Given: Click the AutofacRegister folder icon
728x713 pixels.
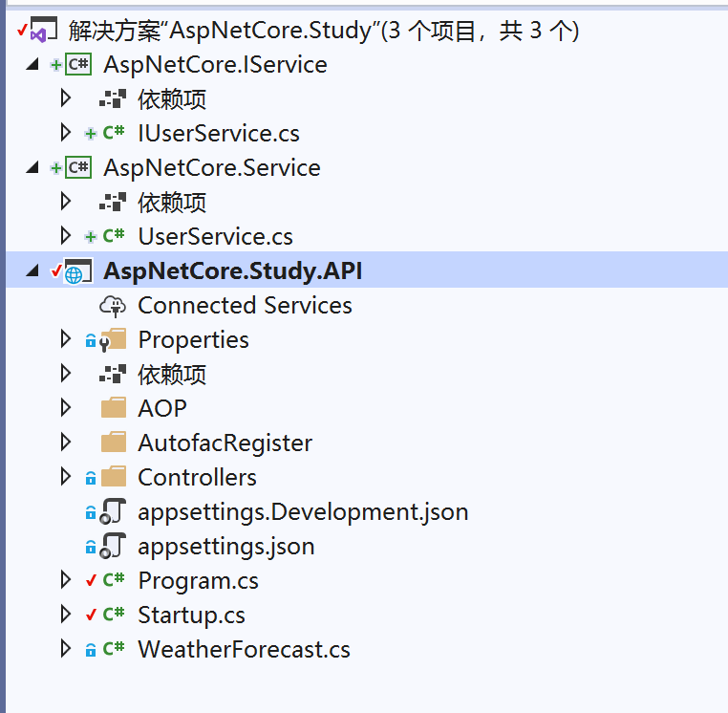Looking at the screenshot, I should coord(114,443).
